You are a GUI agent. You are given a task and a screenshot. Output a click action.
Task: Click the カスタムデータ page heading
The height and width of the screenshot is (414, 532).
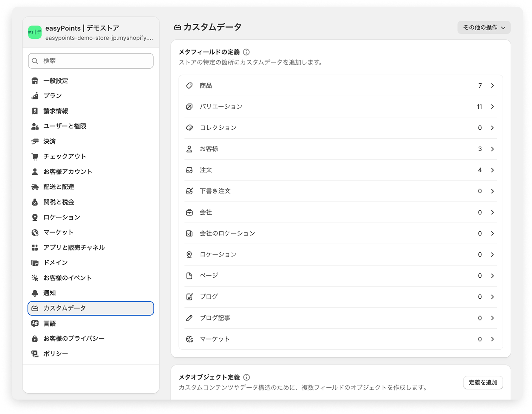(212, 27)
